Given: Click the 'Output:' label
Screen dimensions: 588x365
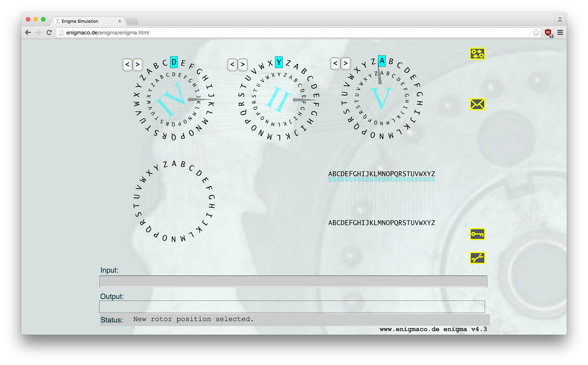Looking at the screenshot, I should pyautogui.click(x=112, y=296).
